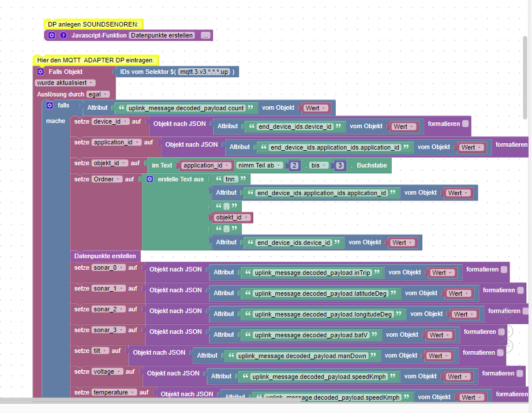Open the Auslösung durch 'egal' dropdown
Image resolution: width=532 pixels, height=413 pixels.
click(x=98, y=94)
